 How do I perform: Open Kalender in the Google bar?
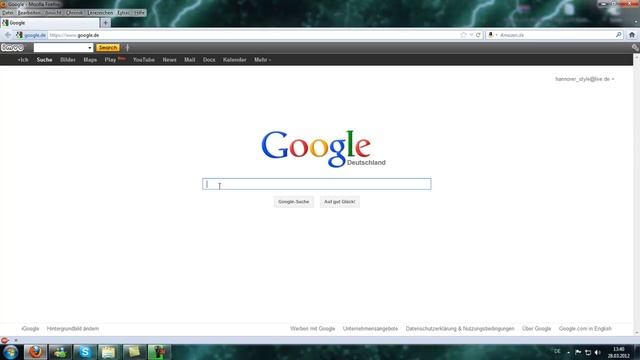tap(235, 60)
